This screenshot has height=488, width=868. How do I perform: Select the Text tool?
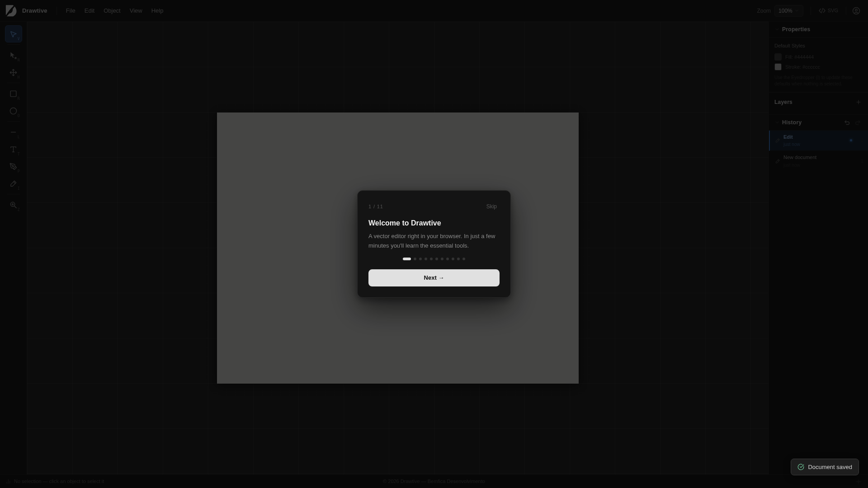pos(14,150)
